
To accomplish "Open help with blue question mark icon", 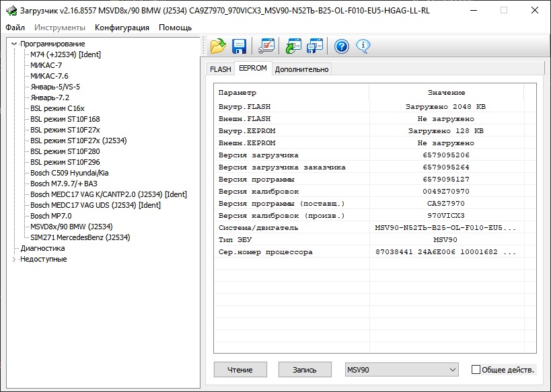I will [342, 46].
